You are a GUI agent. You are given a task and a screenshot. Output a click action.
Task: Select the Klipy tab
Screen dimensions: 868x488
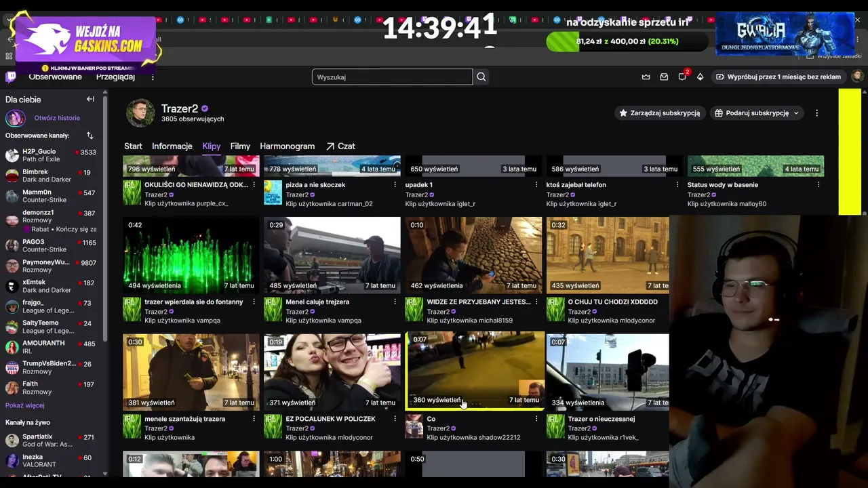pos(212,146)
